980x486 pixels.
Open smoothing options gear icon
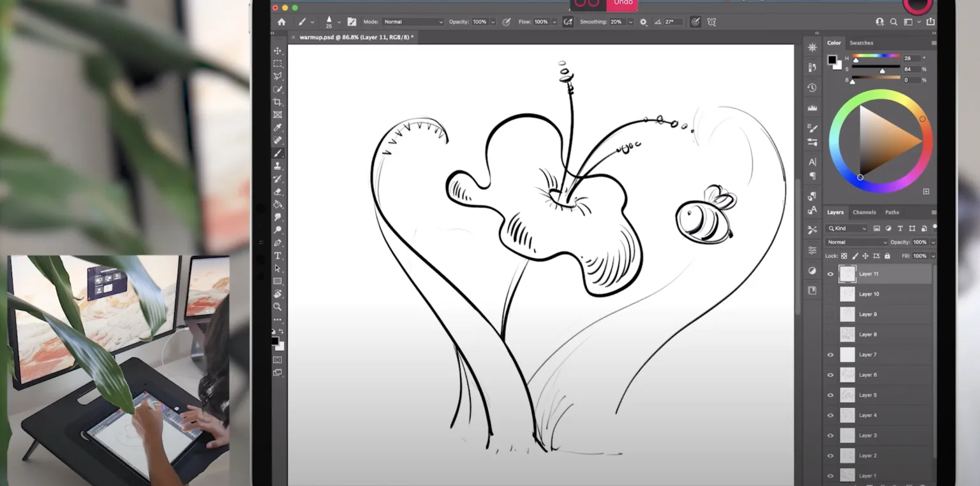coord(643,22)
